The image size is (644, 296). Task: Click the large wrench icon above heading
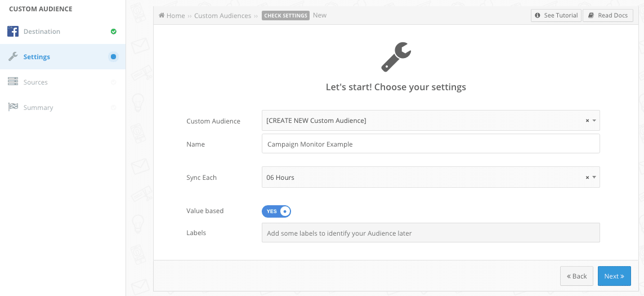[396, 57]
